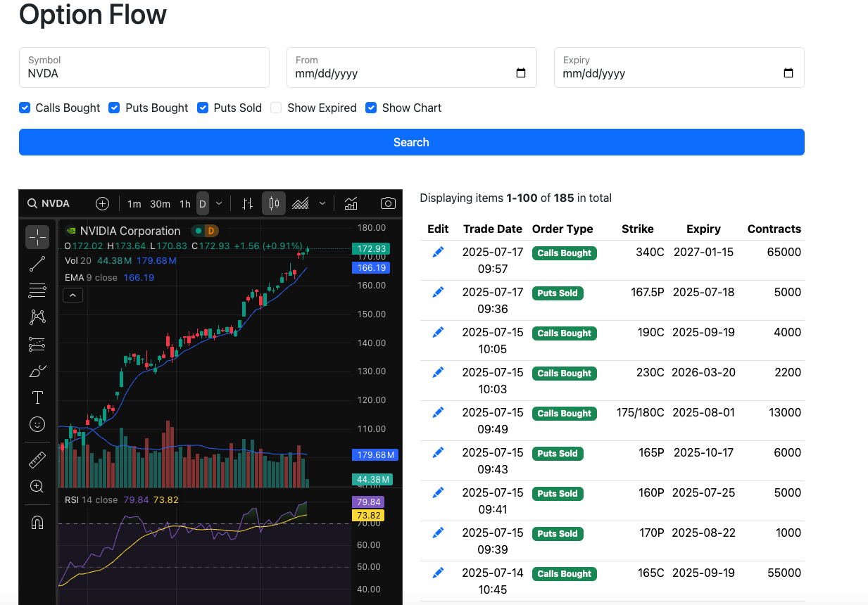Click the 13000 contracts cell
The height and width of the screenshot is (605, 868).
pos(785,412)
